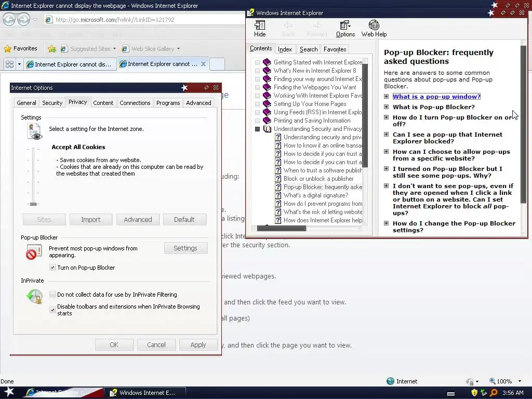This screenshot has height=399, width=532.
Task: Click Apply in Internet Options
Action: click(x=198, y=345)
